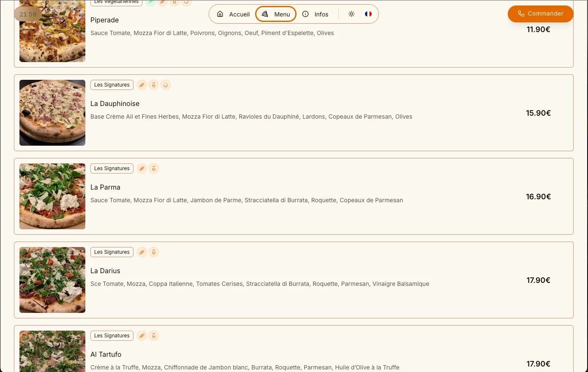Go to the Accueil home page

click(233, 14)
